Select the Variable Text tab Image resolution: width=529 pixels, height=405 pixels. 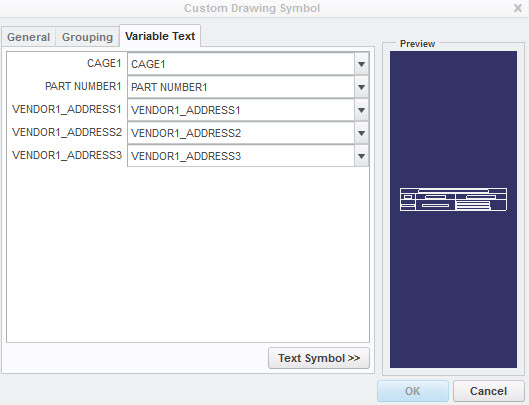[x=160, y=36]
